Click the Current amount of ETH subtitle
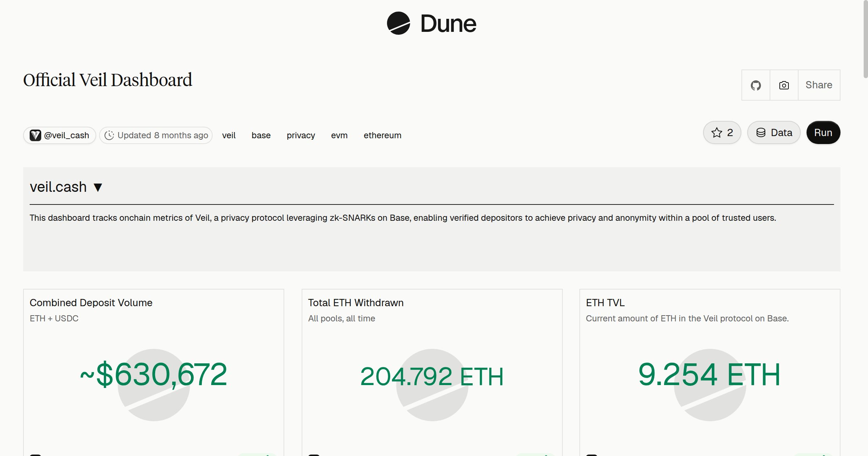868x456 pixels. tap(687, 318)
